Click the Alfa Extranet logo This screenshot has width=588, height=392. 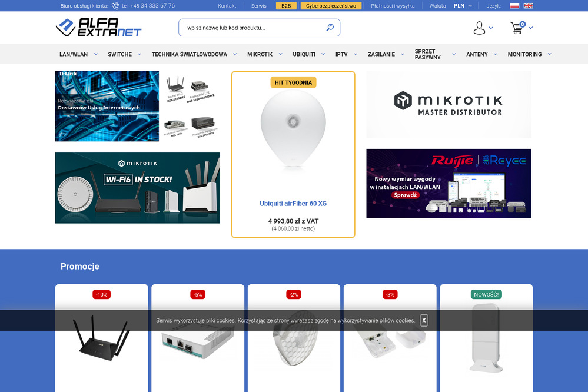[99, 28]
